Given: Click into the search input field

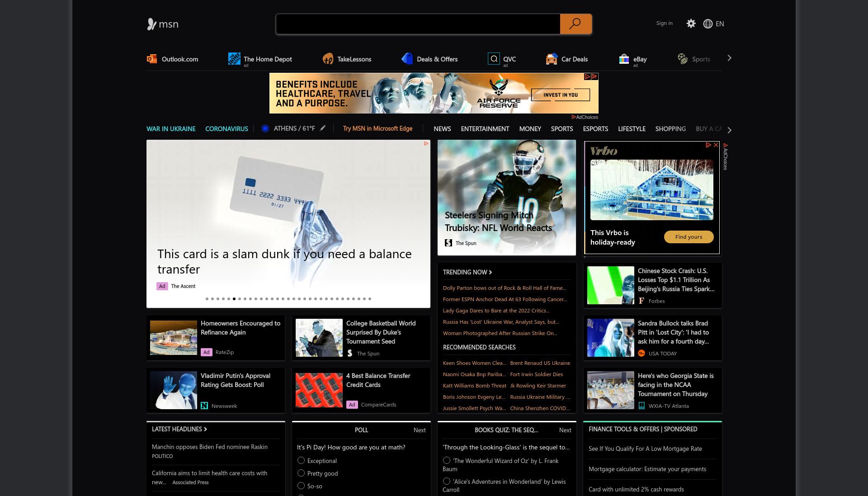Looking at the screenshot, I should pyautogui.click(x=418, y=24).
